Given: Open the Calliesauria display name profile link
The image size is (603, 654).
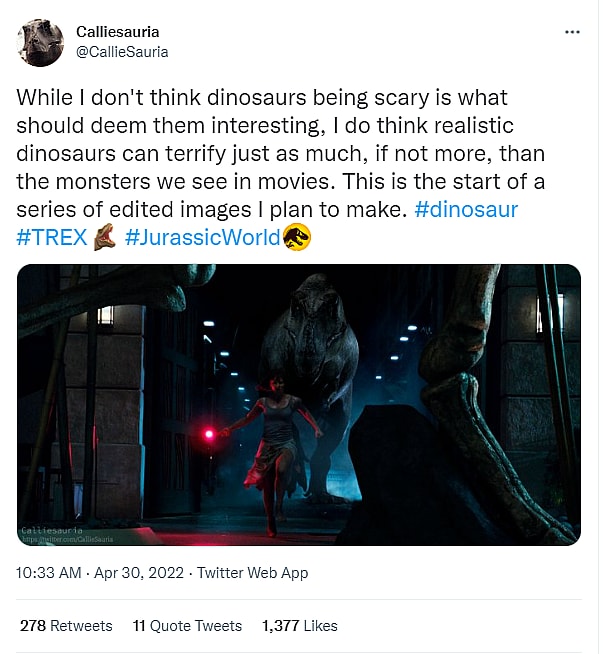Looking at the screenshot, I should [x=117, y=32].
